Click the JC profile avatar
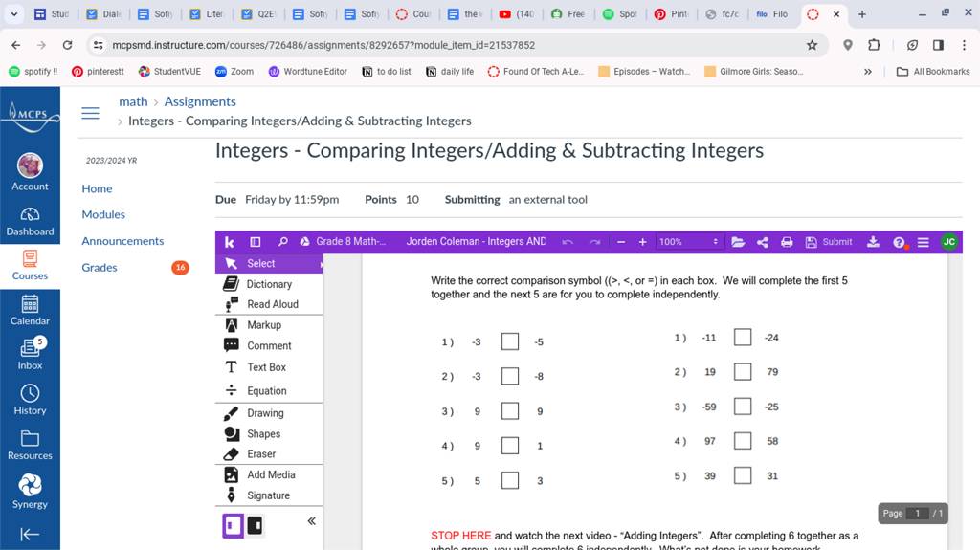 (x=948, y=242)
